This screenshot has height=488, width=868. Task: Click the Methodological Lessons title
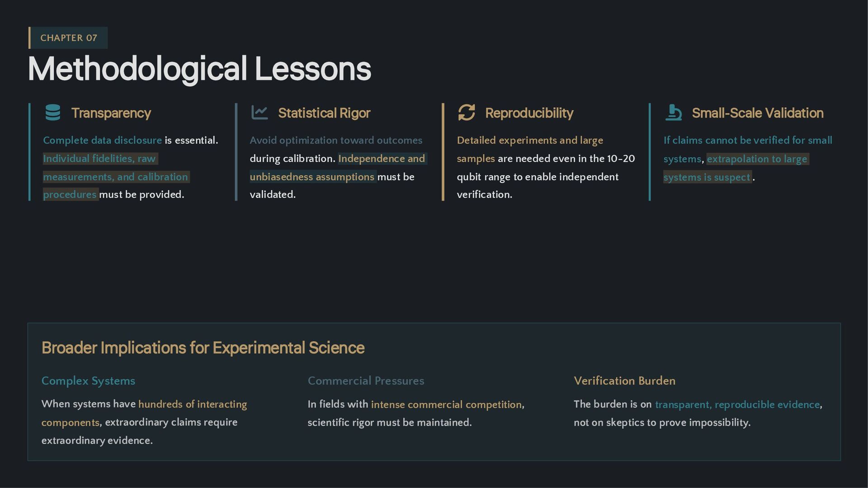click(x=199, y=69)
